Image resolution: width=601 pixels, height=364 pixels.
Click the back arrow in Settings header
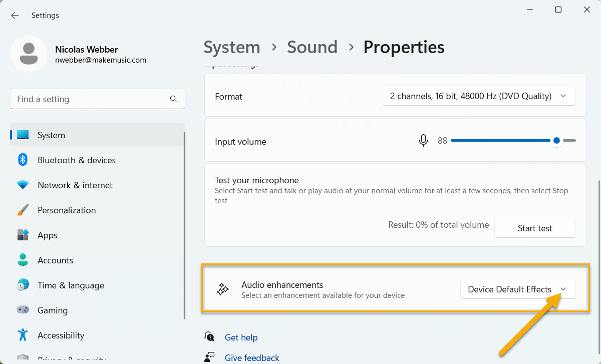pos(15,16)
